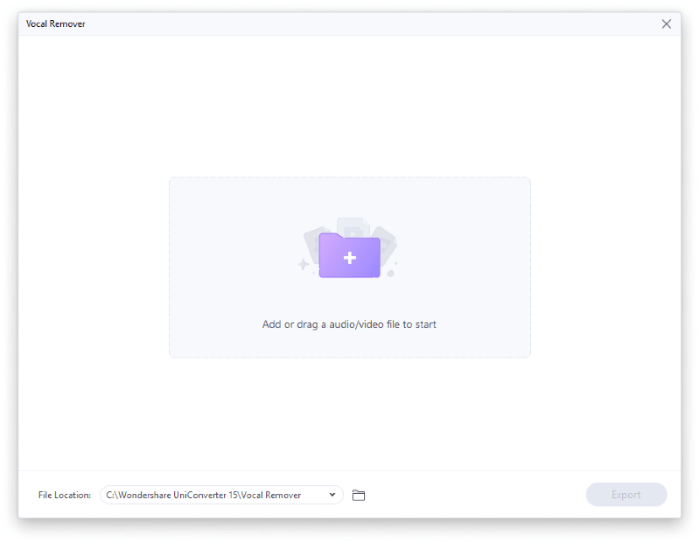The height and width of the screenshot is (543, 700).
Task: Expand the File Location dropdown arrow
Action: pos(332,495)
